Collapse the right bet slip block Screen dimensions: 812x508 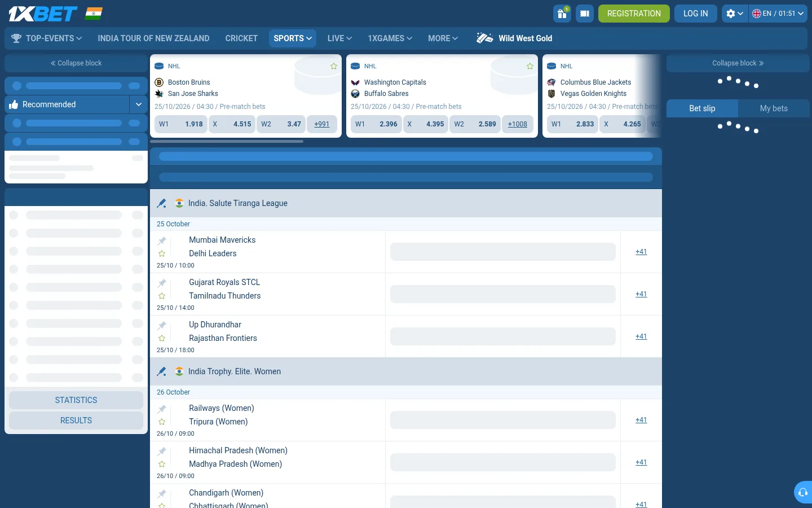pos(738,63)
